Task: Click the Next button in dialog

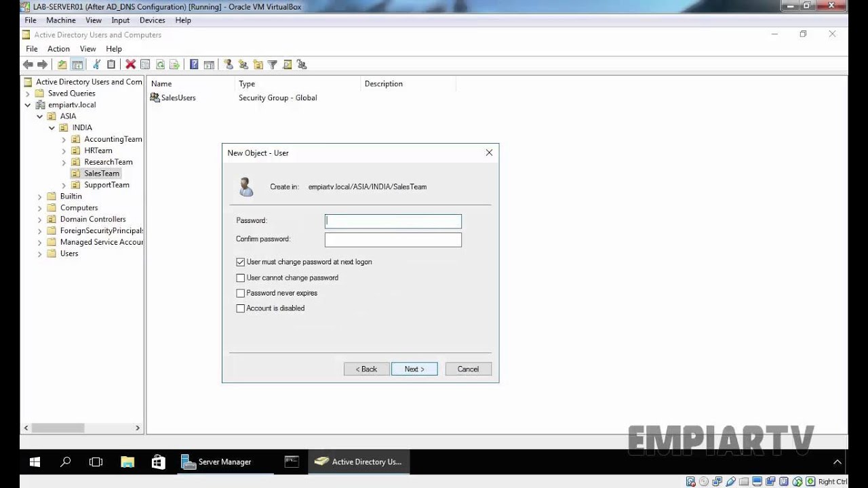Action: coord(414,369)
